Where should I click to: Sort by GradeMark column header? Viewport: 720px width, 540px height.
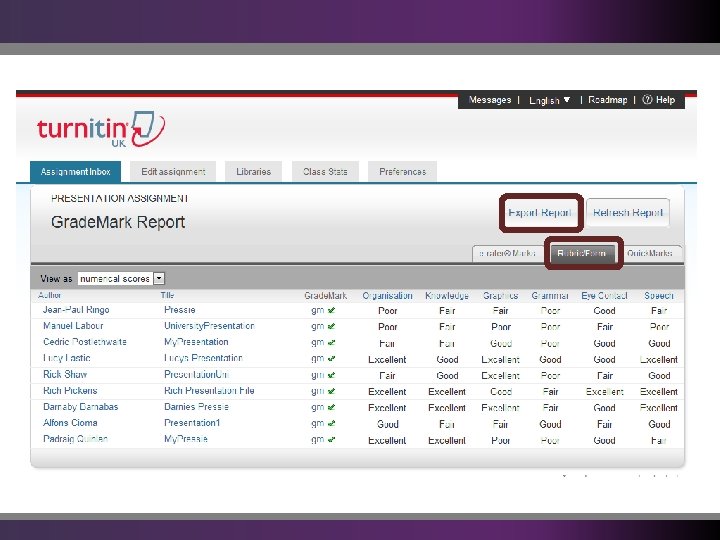[326, 296]
